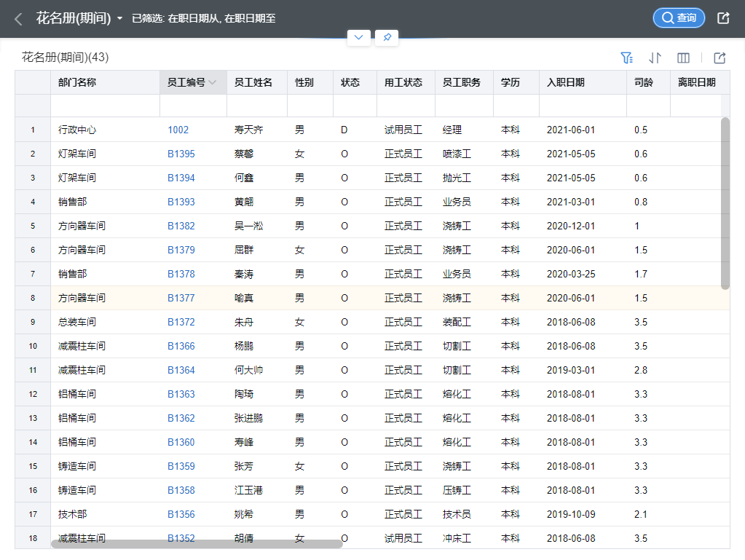Open employee link B1379
Viewport: 745px width, 560px height.
pos(181,250)
